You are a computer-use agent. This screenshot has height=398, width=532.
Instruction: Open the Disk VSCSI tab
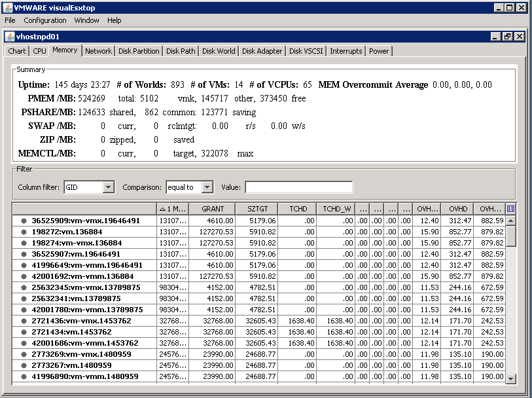[306, 51]
